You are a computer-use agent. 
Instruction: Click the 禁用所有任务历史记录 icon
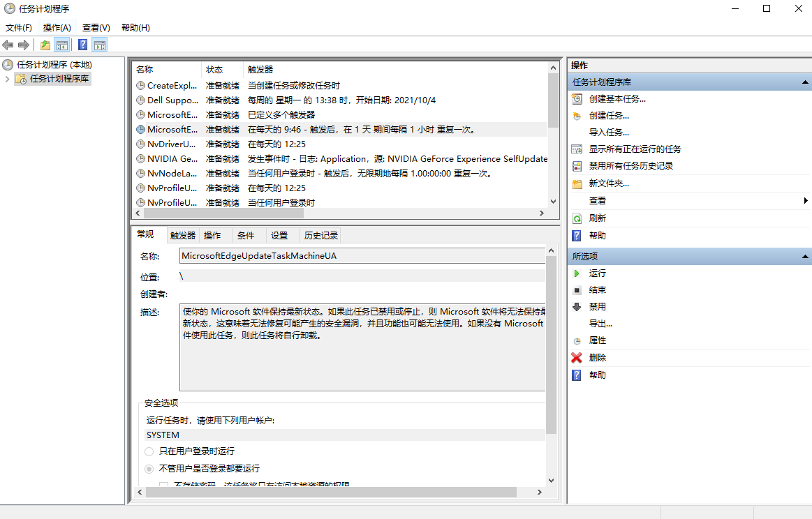(577, 166)
